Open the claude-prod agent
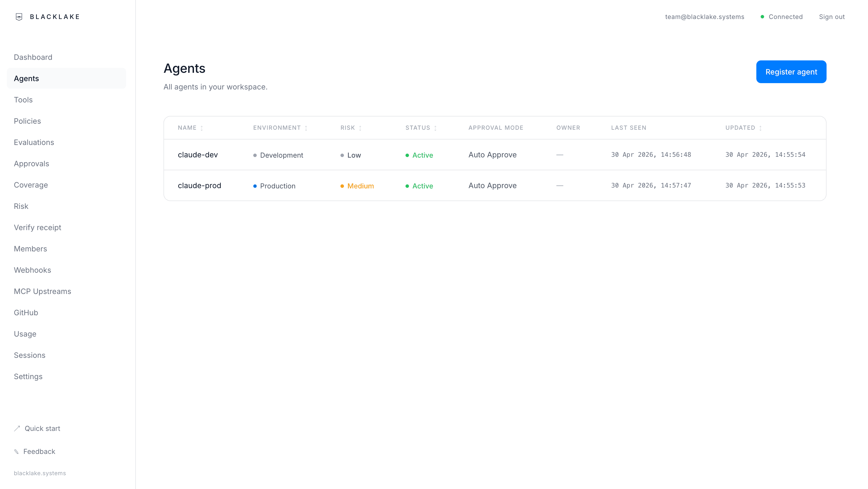The width and height of the screenshot is (868, 489). (x=199, y=186)
